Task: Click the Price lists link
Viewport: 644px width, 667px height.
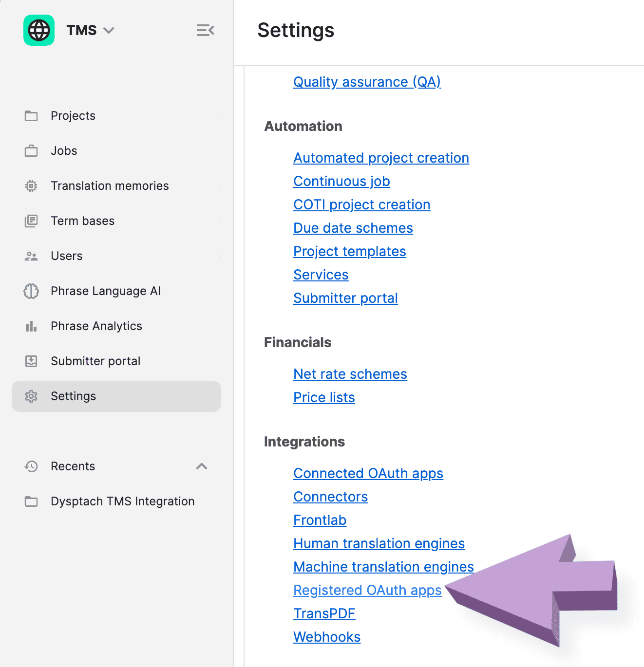Action: pyautogui.click(x=324, y=397)
